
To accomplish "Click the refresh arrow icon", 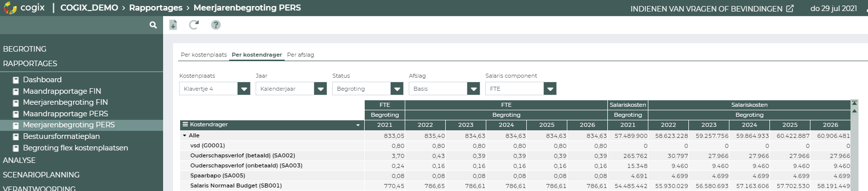I will tap(194, 25).
